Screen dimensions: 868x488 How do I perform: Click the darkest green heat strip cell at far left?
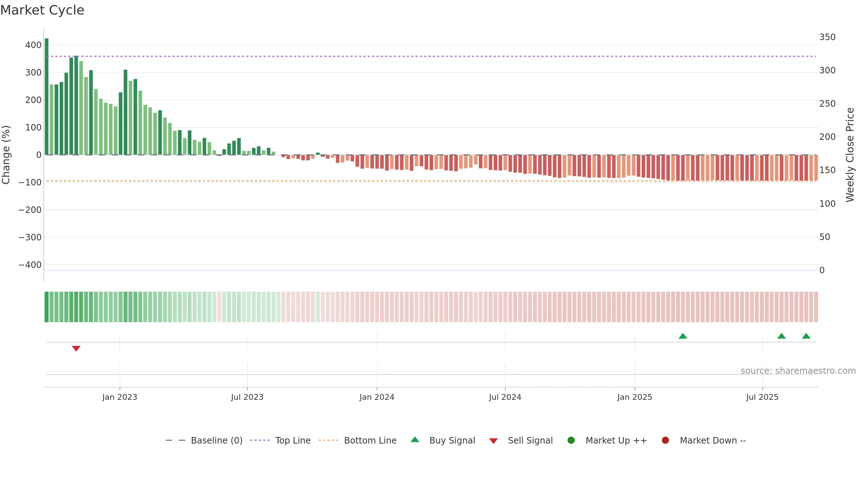[x=47, y=307]
